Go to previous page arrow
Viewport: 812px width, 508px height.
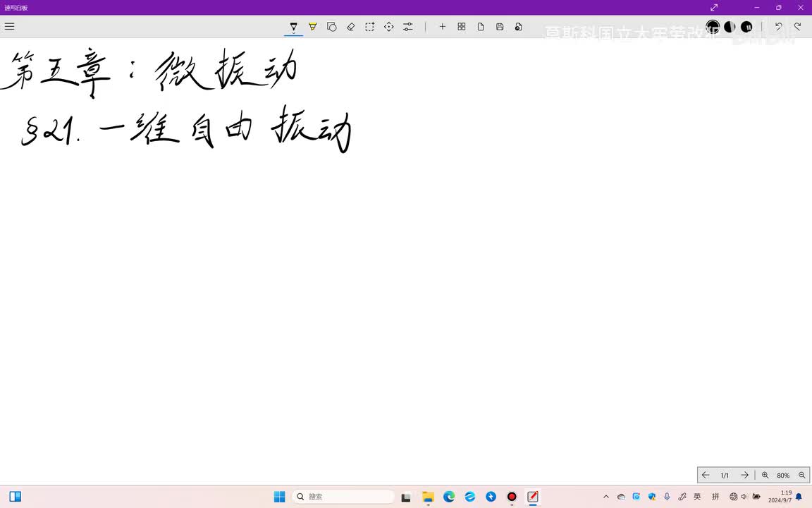coord(706,475)
